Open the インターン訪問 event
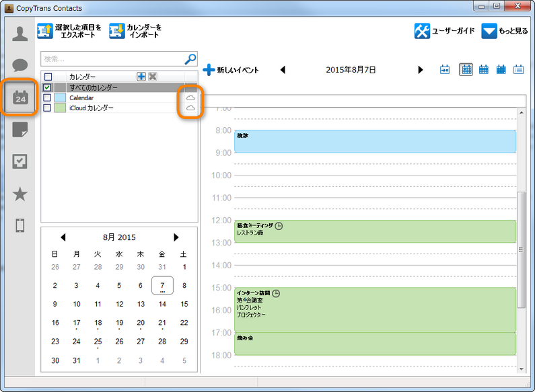Image resolution: width=535 pixels, height=392 pixels. [375, 310]
